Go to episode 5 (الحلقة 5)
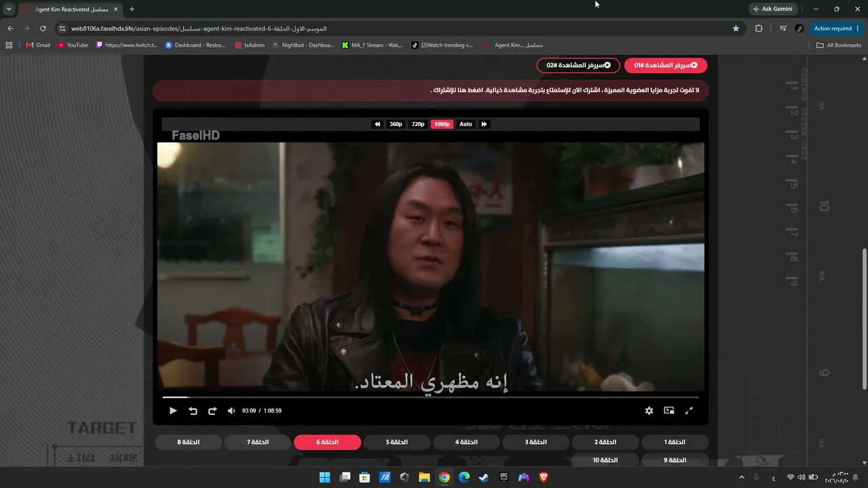The width and height of the screenshot is (868, 488). pos(397,442)
